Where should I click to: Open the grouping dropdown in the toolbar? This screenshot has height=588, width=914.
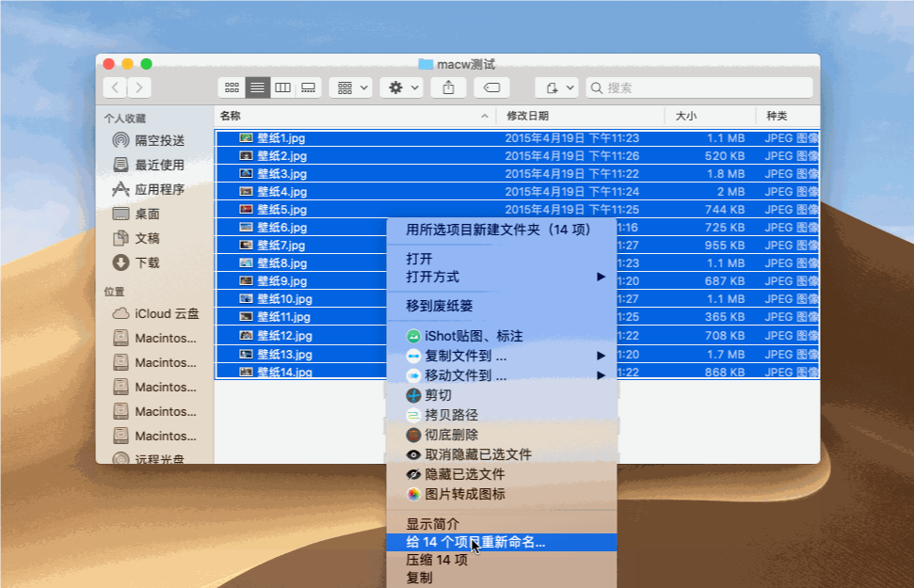tap(349, 87)
